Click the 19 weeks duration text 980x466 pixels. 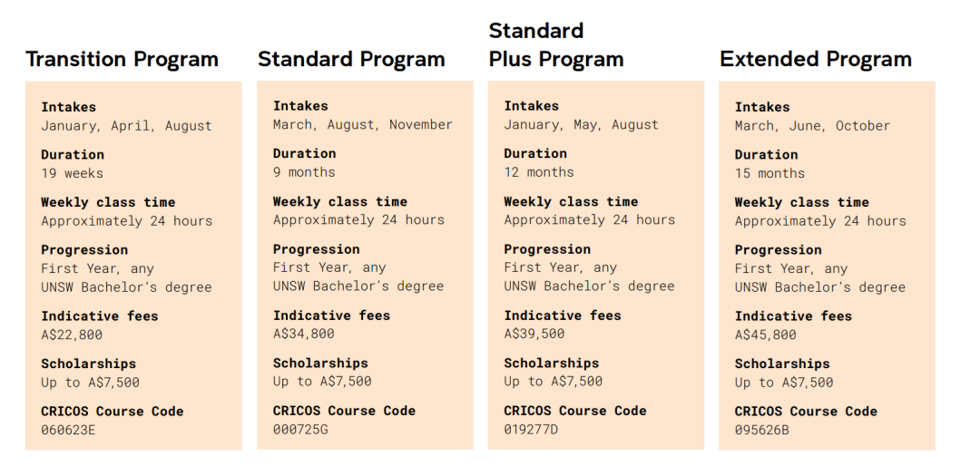[x=73, y=173]
